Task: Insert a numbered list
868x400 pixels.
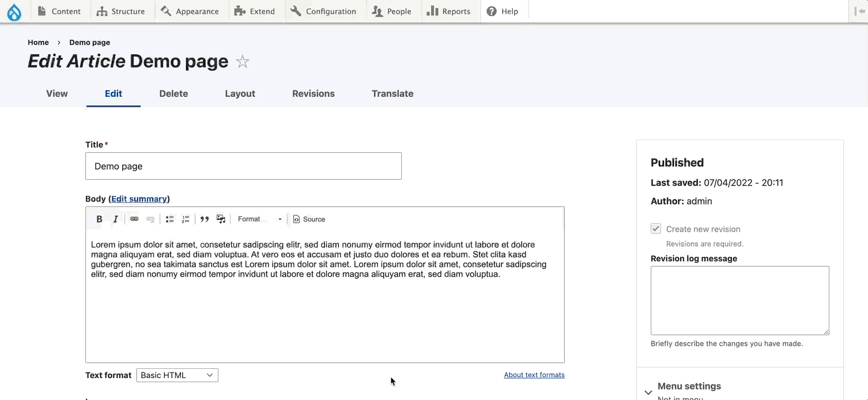Action: pyautogui.click(x=186, y=219)
